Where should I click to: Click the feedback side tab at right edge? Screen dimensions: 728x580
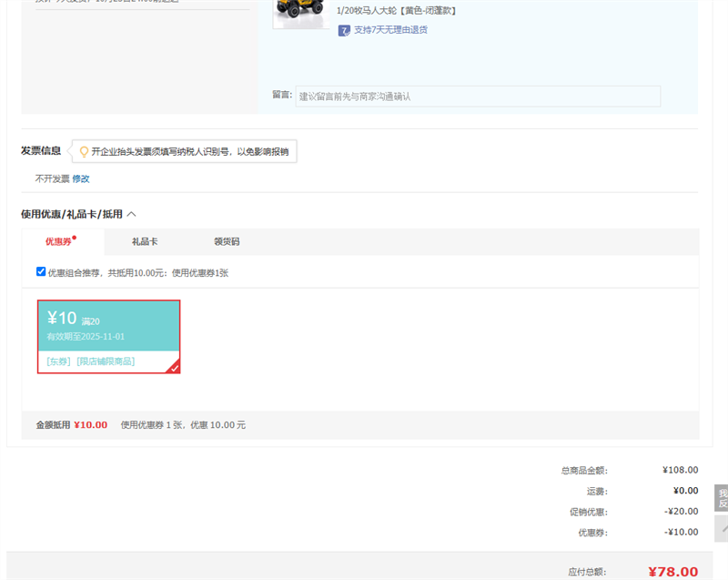coord(722,497)
